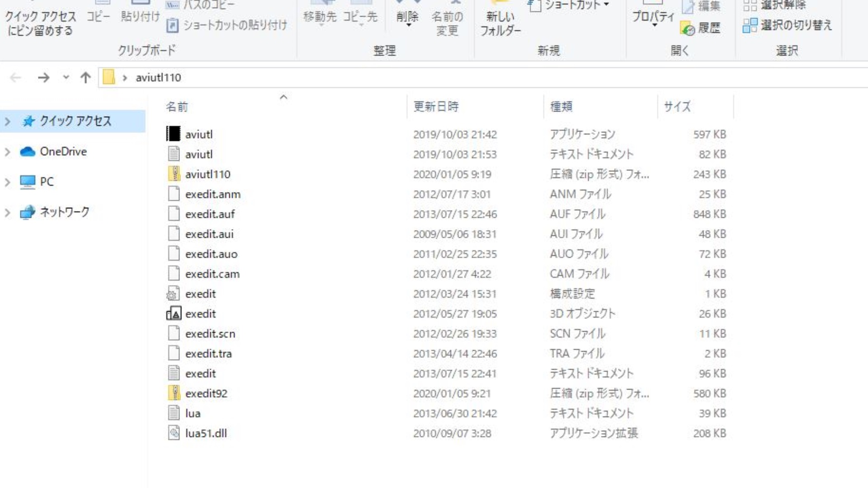Screen dimensions: 868x488
Task: Open exedit92 zip archive
Action: [x=206, y=393]
